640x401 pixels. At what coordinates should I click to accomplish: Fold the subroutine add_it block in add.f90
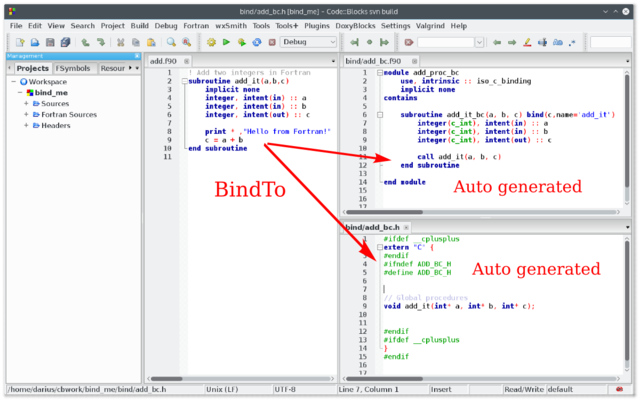pos(184,81)
